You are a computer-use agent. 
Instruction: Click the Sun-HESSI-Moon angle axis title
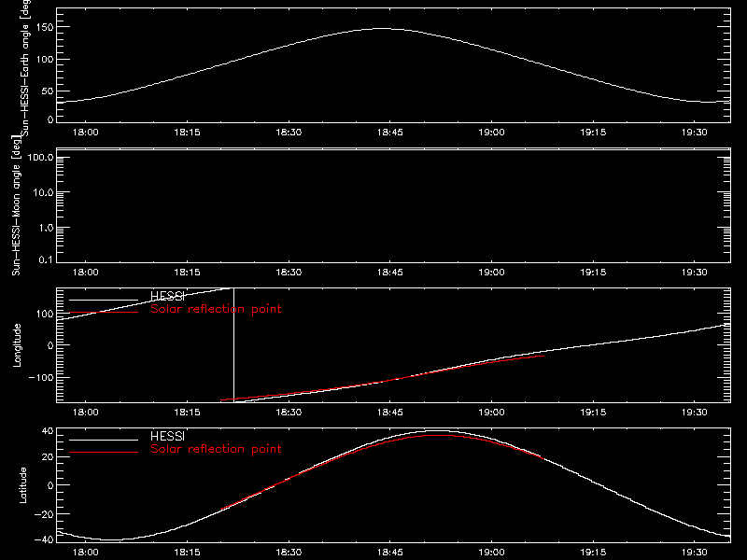[16, 204]
